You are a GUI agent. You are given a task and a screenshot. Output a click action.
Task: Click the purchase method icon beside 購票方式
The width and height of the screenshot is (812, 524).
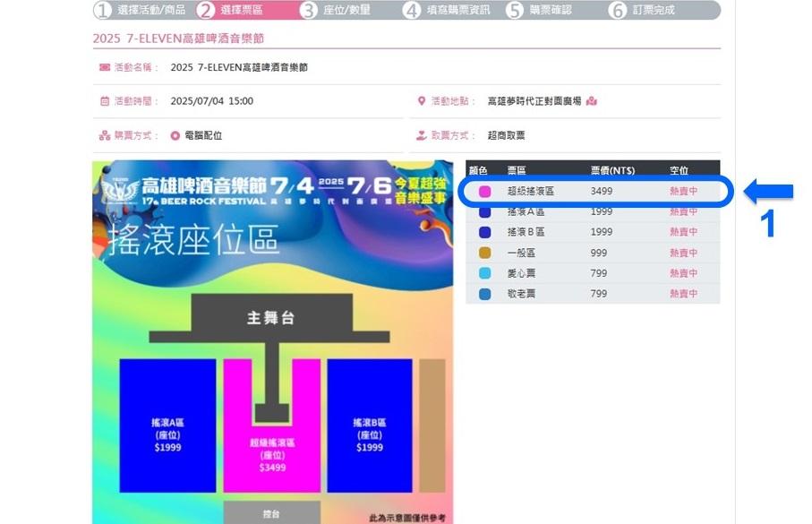[105, 135]
